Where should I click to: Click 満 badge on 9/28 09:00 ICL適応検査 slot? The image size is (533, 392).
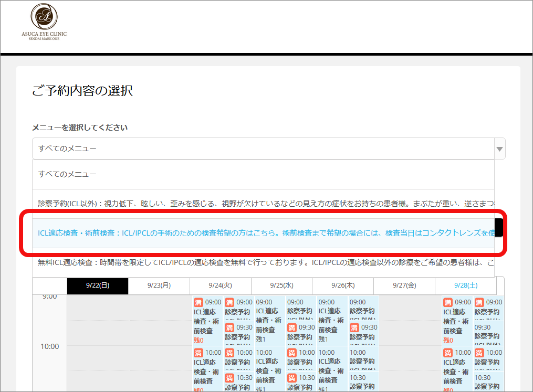tap(447, 302)
